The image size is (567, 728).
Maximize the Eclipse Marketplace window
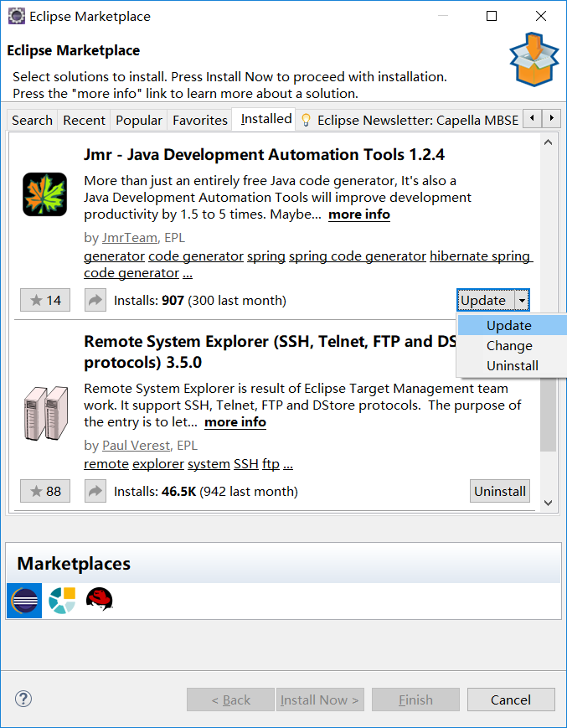(492, 16)
